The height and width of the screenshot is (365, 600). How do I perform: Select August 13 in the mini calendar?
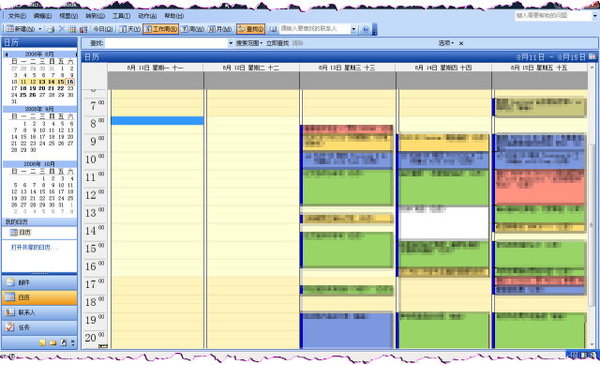[42, 81]
